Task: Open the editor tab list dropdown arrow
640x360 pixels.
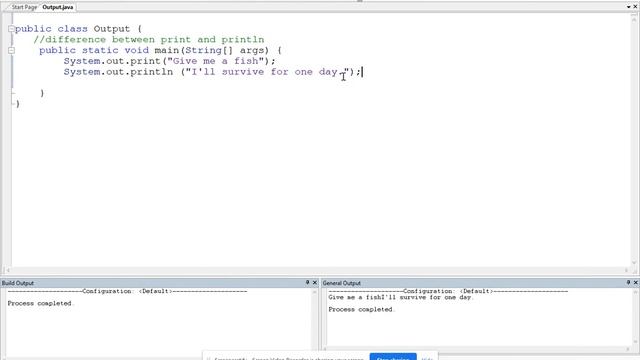Action: 629,7
